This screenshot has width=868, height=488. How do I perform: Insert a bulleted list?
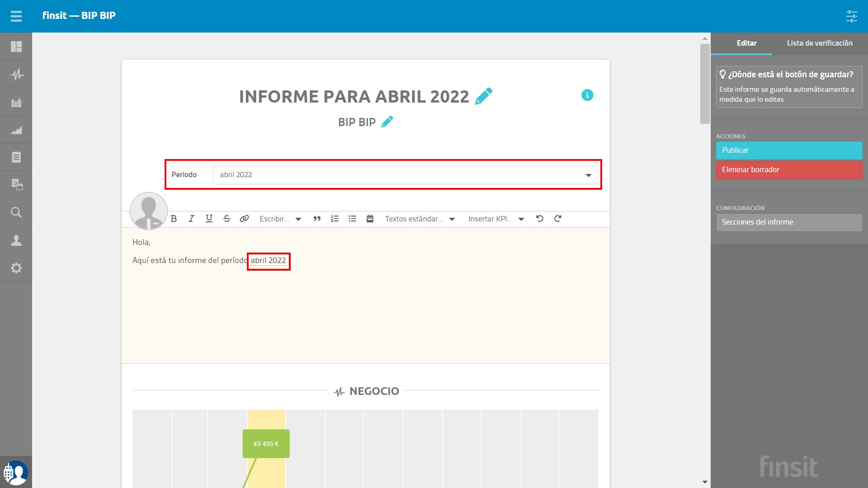[352, 219]
